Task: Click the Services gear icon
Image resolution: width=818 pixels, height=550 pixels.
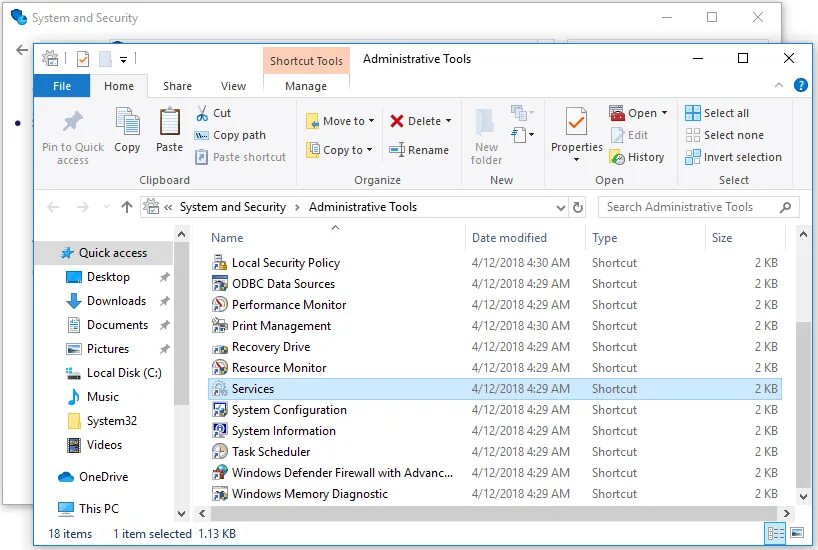Action: tap(220, 389)
